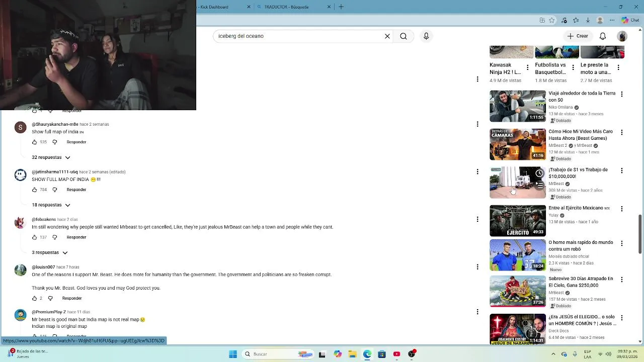
Task: Like the louisn007 comment
Action: (x=34, y=298)
